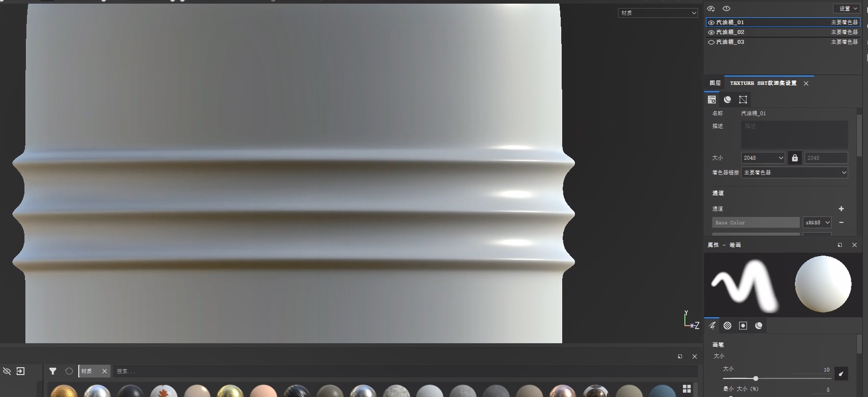Click the brush size value 10
This screenshot has height=397, width=868.
(826, 370)
